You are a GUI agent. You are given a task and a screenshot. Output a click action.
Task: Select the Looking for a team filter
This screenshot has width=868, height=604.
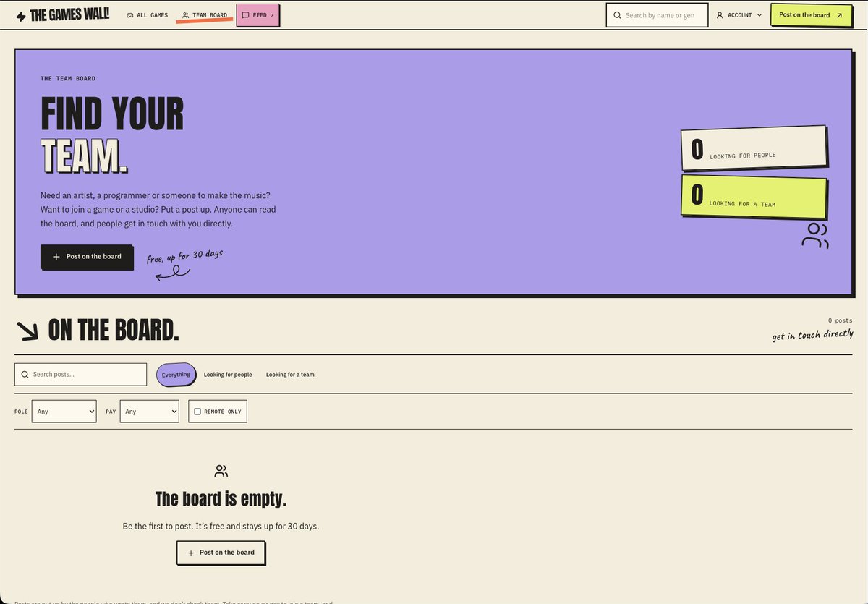coord(290,375)
